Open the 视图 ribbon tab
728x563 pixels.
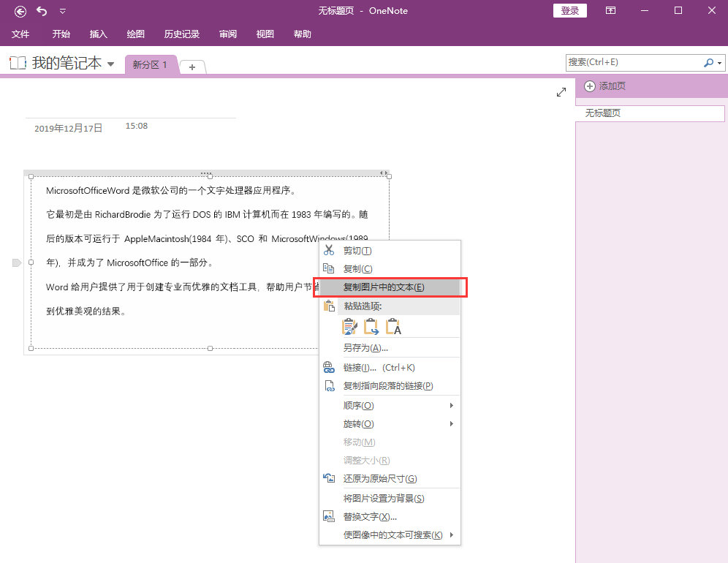tap(265, 34)
